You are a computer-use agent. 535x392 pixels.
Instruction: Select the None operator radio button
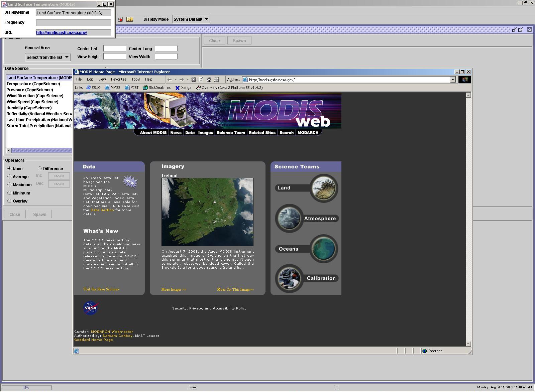(x=9, y=168)
